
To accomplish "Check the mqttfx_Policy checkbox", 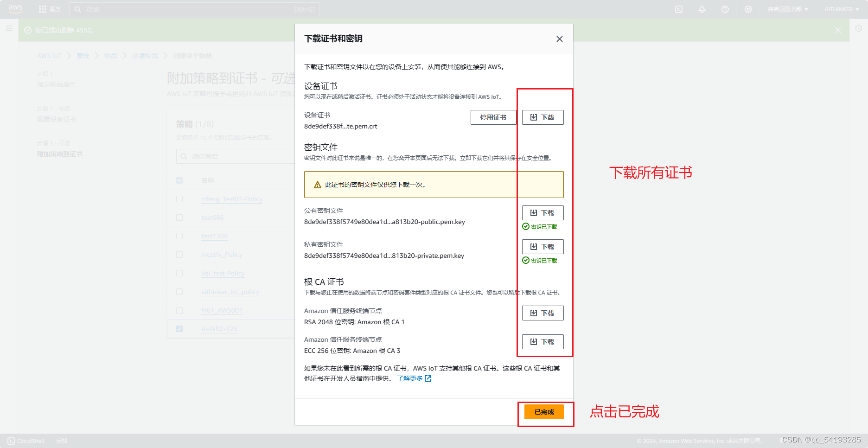I will (179, 255).
